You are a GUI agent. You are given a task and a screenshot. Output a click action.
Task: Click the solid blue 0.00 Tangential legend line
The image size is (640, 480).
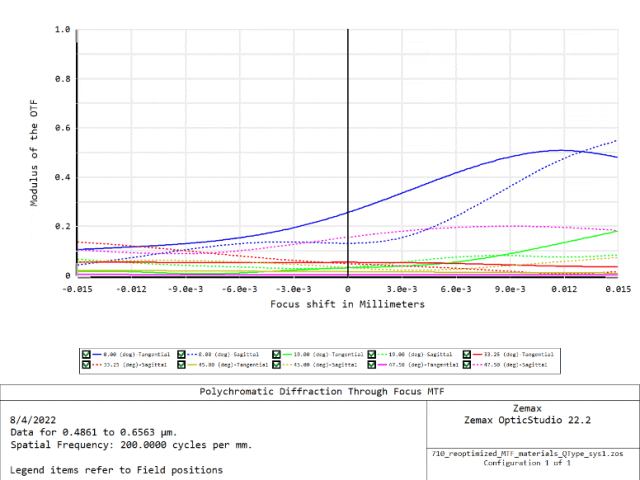coord(97,354)
